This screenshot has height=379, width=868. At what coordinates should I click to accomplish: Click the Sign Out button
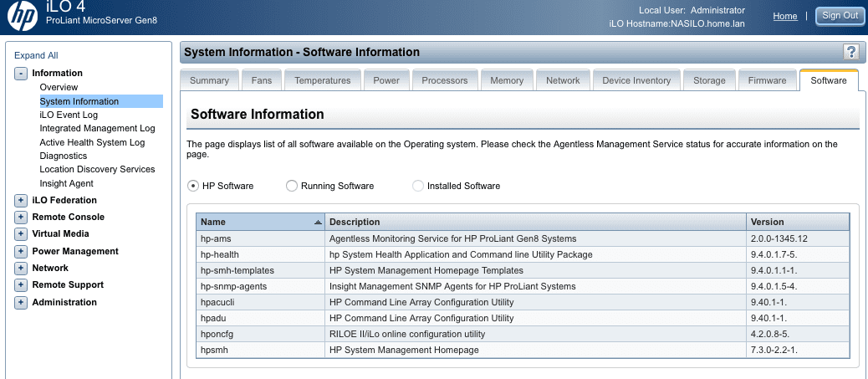[x=840, y=16]
